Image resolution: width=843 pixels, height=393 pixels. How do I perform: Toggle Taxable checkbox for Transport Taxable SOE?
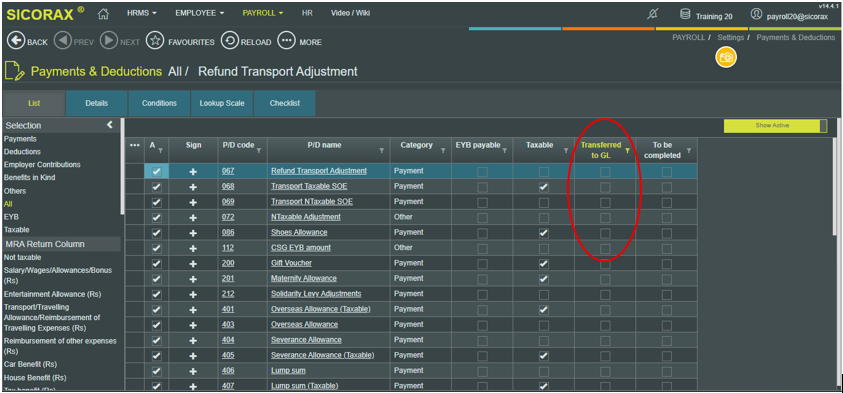pos(544,187)
